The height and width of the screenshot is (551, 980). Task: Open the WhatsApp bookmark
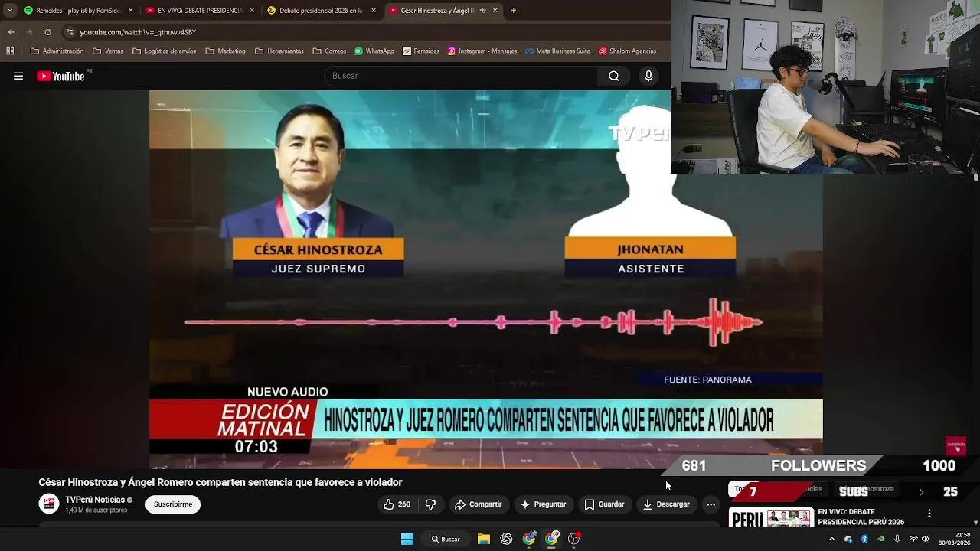click(374, 51)
